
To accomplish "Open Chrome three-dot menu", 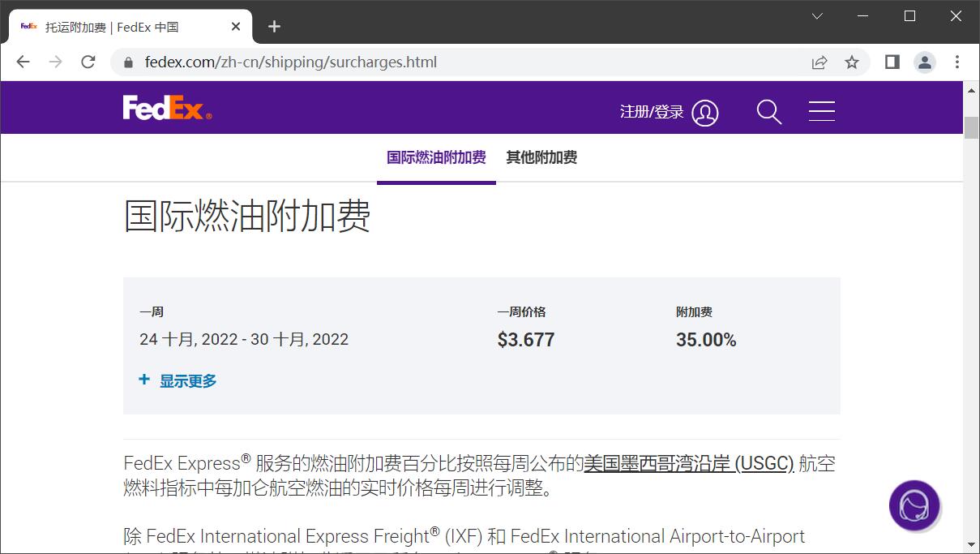I will 957,62.
